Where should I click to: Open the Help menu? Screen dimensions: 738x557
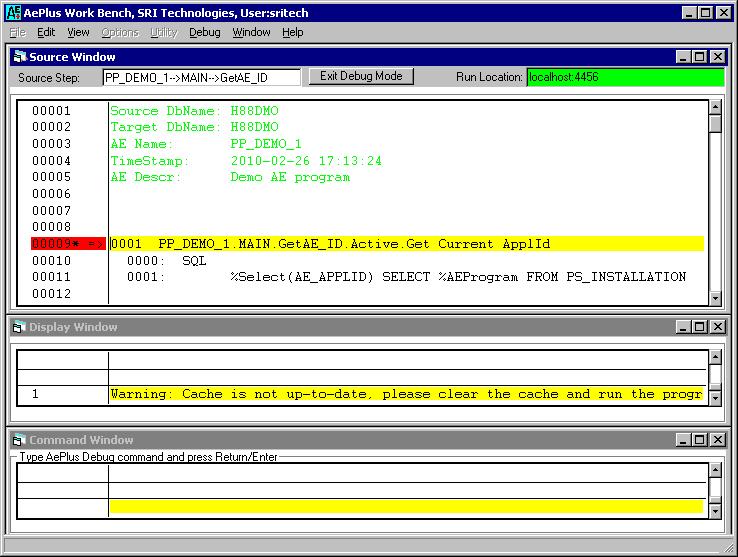[x=292, y=32]
